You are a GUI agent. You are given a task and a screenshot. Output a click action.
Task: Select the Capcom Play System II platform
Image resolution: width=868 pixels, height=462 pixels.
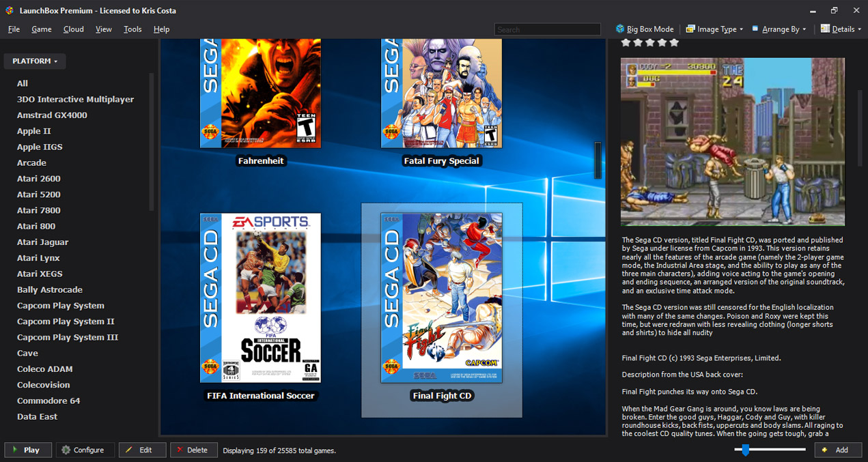click(66, 321)
